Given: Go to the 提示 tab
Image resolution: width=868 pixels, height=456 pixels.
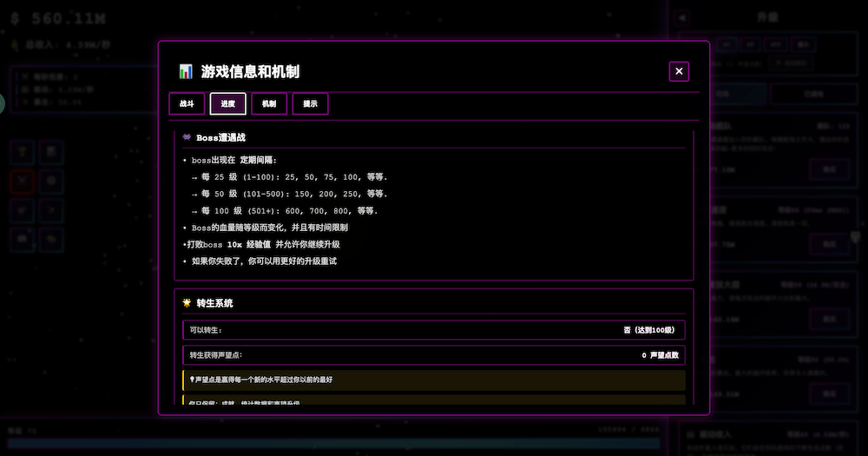Looking at the screenshot, I should [310, 104].
